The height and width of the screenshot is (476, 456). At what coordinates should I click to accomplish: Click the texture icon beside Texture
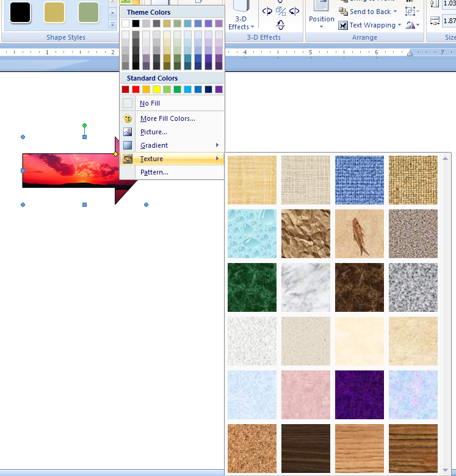point(128,159)
